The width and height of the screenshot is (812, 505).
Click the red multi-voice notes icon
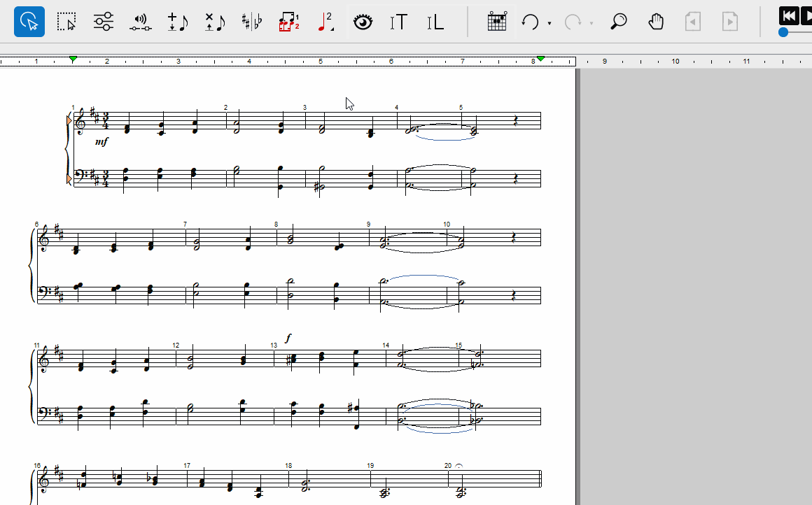pos(289,22)
